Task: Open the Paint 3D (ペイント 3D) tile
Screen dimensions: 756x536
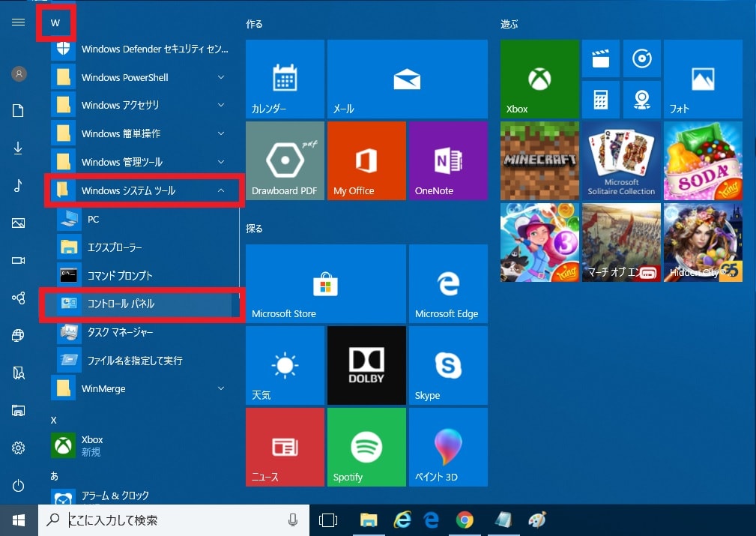Action: click(x=448, y=448)
